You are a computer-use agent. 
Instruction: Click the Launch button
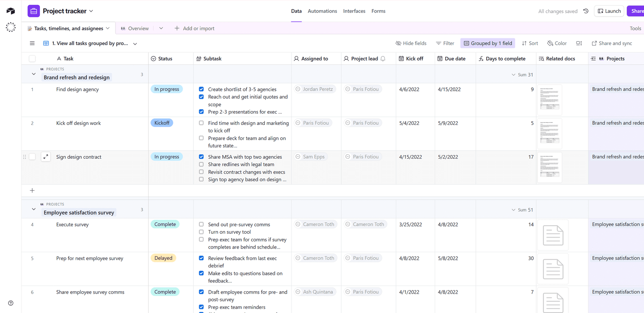(609, 11)
